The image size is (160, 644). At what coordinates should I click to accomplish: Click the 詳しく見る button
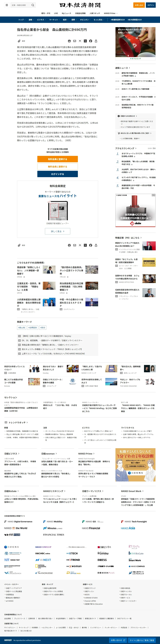click(57, 231)
